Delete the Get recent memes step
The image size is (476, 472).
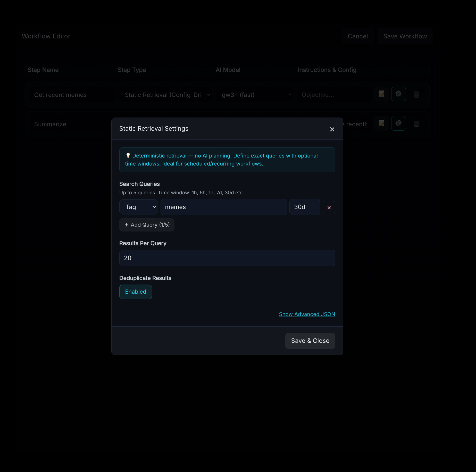coord(416,94)
